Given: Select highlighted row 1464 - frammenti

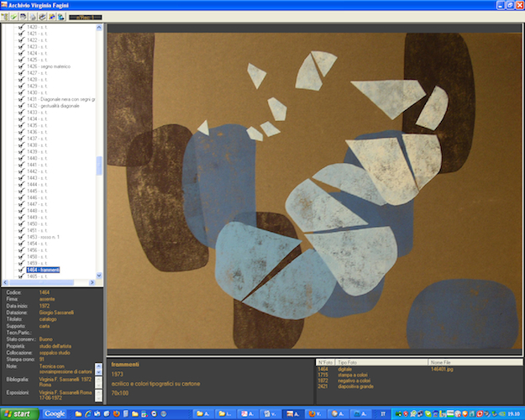Looking at the screenshot, I should [43, 270].
